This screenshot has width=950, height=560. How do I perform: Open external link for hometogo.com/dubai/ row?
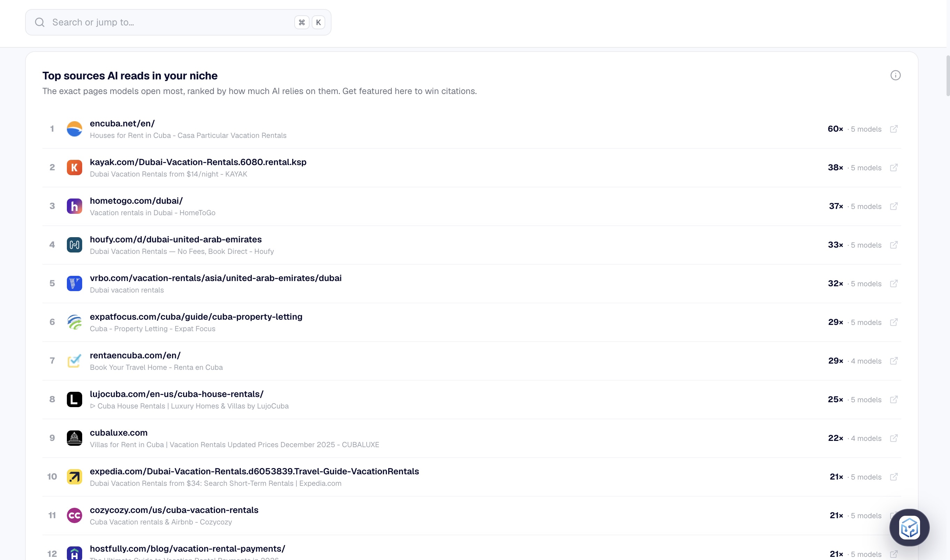[x=894, y=207]
